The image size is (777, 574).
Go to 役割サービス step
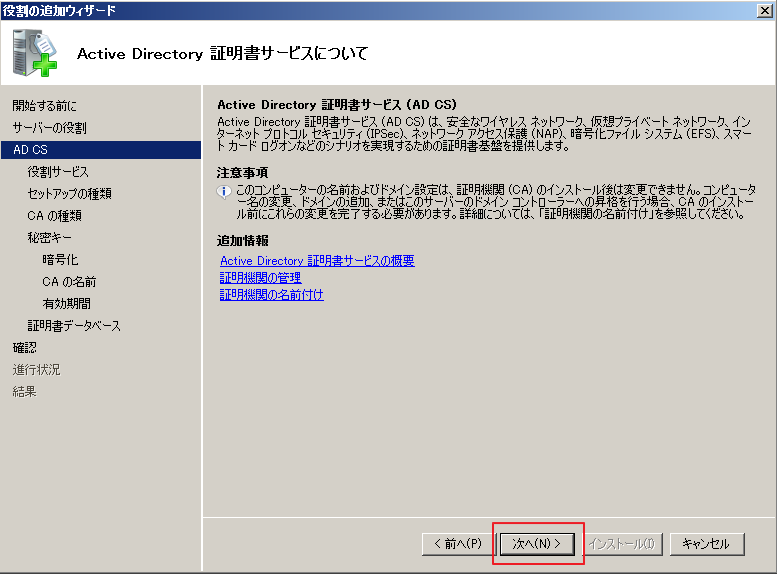tap(58, 172)
